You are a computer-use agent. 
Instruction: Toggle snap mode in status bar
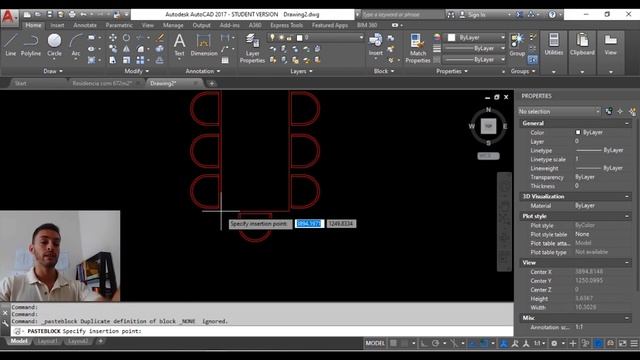pos(404,343)
